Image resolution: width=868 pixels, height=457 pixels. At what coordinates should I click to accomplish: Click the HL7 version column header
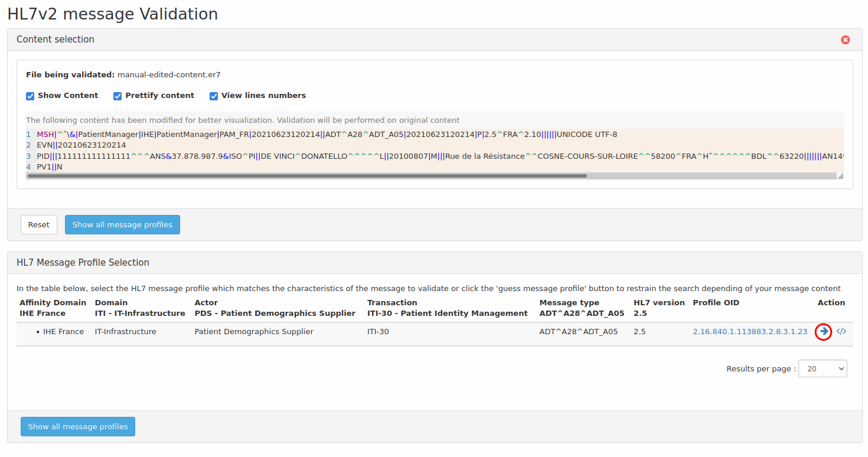pyautogui.click(x=658, y=302)
